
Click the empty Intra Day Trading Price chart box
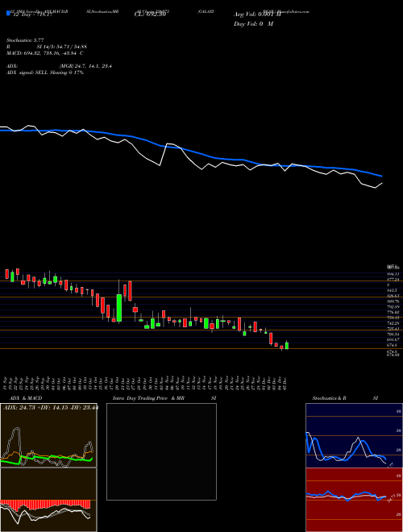(x=161, y=451)
